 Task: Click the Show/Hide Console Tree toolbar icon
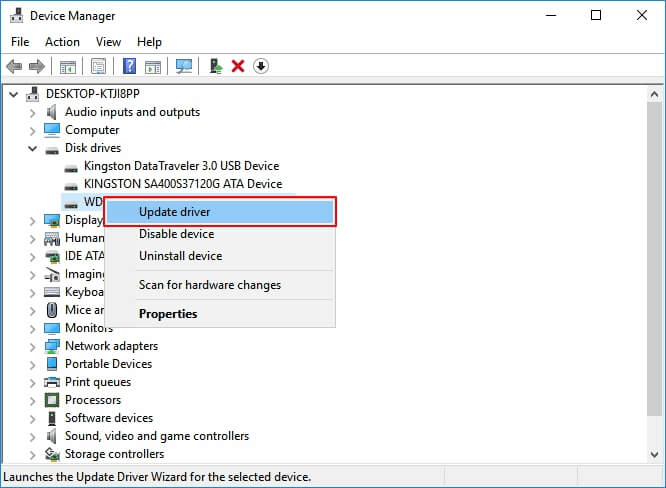67,66
